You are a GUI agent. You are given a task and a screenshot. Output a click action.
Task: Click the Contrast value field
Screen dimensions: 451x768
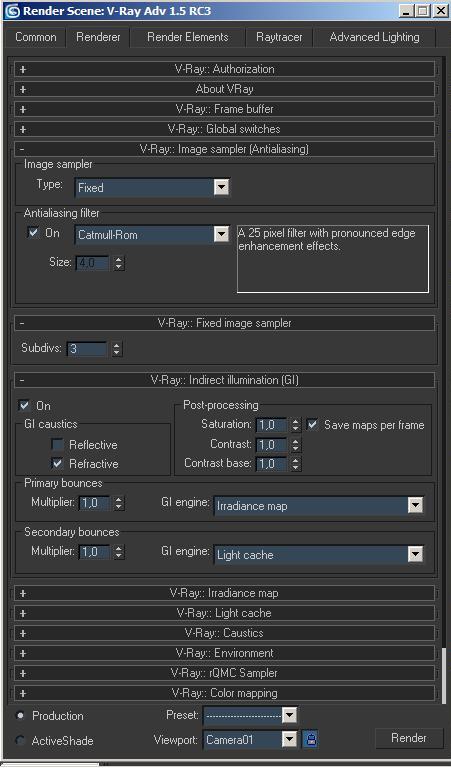[271, 445]
